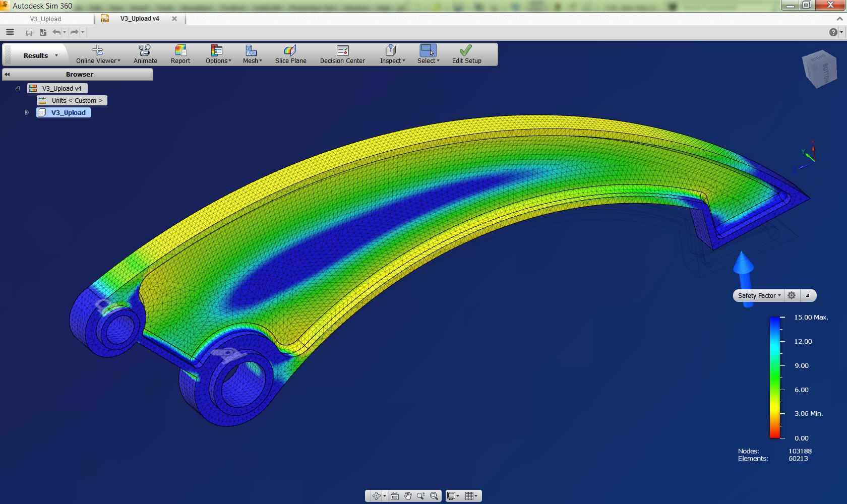Viewport: 847px width, 504px height.
Task: Open the Mesh display menu
Action: [252, 54]
